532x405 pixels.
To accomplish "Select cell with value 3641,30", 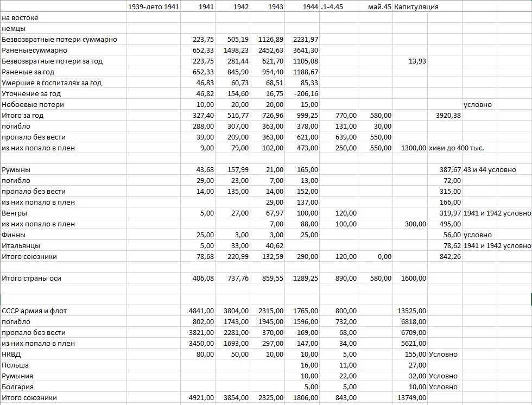I will 302,50.
